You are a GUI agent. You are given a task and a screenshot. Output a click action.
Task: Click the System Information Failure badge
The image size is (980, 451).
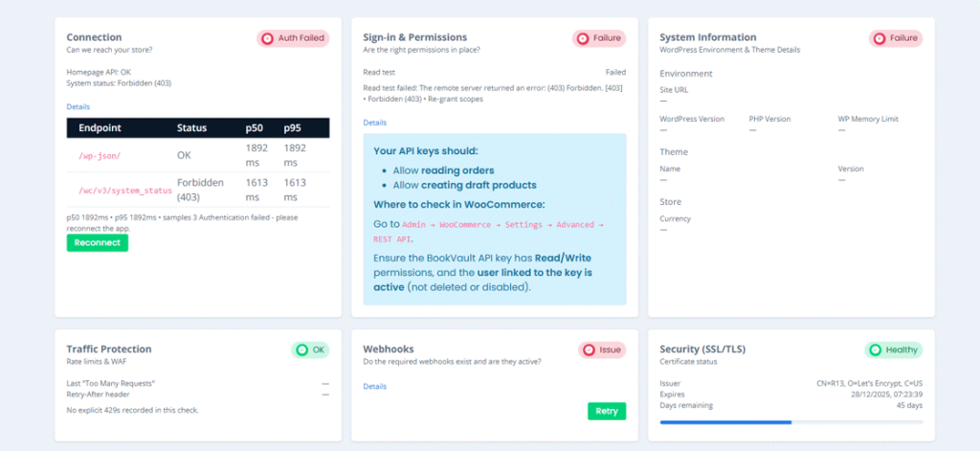click(896, 38)
